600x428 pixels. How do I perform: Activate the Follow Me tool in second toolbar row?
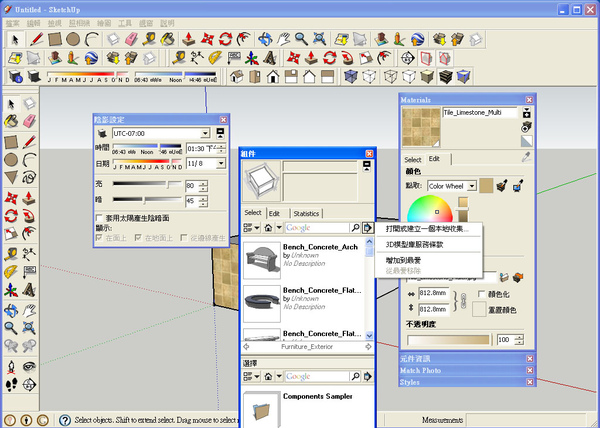point(347,58)
